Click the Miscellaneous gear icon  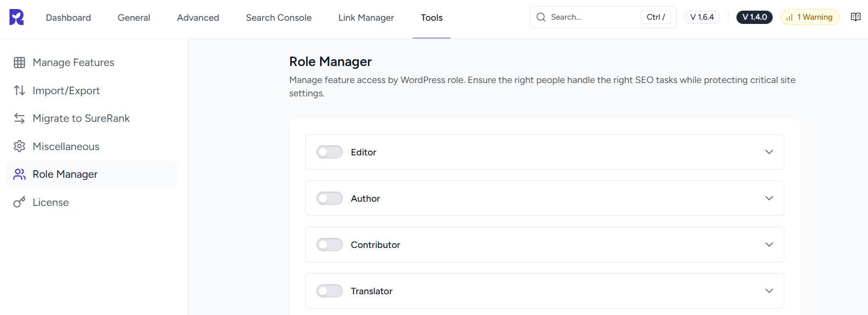coord(20,146)
